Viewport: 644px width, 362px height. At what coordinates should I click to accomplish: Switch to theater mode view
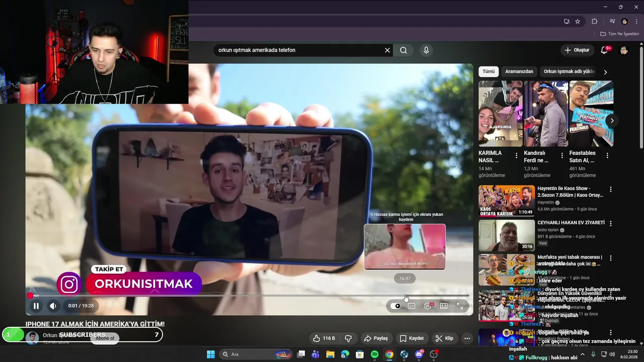tap(444, 306)
